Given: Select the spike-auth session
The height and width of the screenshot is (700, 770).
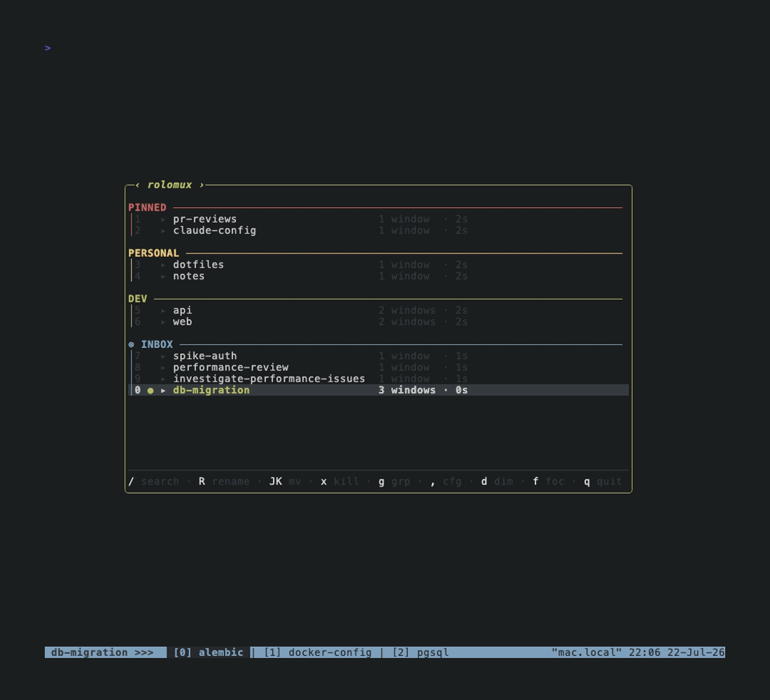Looking at the screenshot, I should point(379,356).
